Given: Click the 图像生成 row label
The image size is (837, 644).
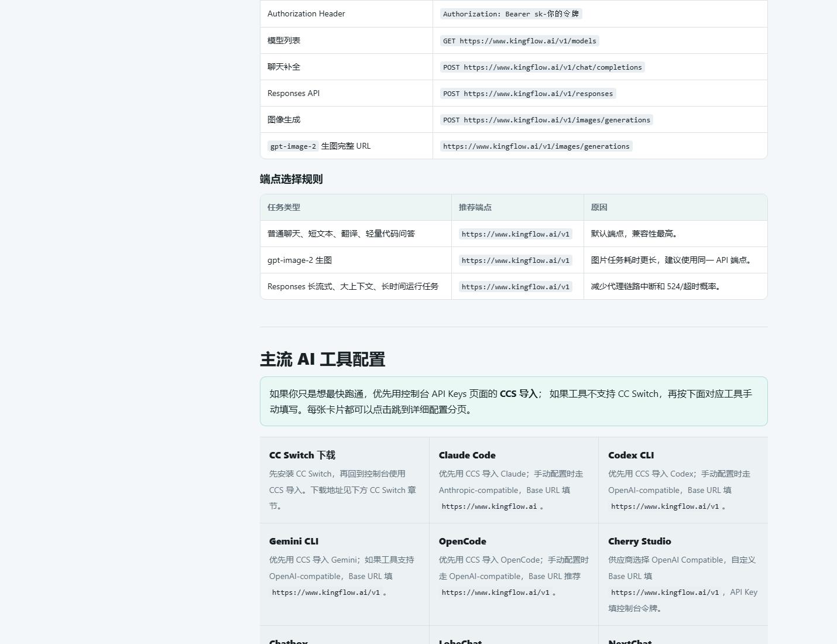Looking at the screenshot, I should pyautogui.click(x=284, y=119).
